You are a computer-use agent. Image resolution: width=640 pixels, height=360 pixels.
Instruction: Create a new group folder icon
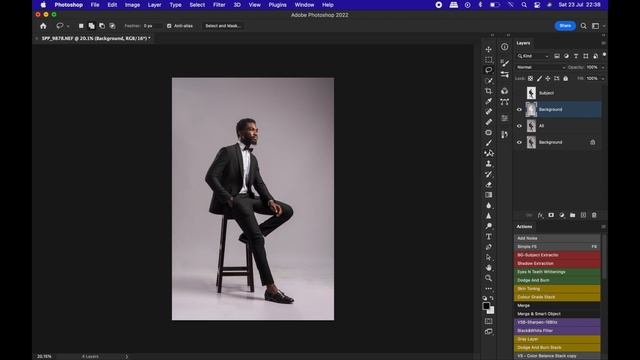pos(572,215)
